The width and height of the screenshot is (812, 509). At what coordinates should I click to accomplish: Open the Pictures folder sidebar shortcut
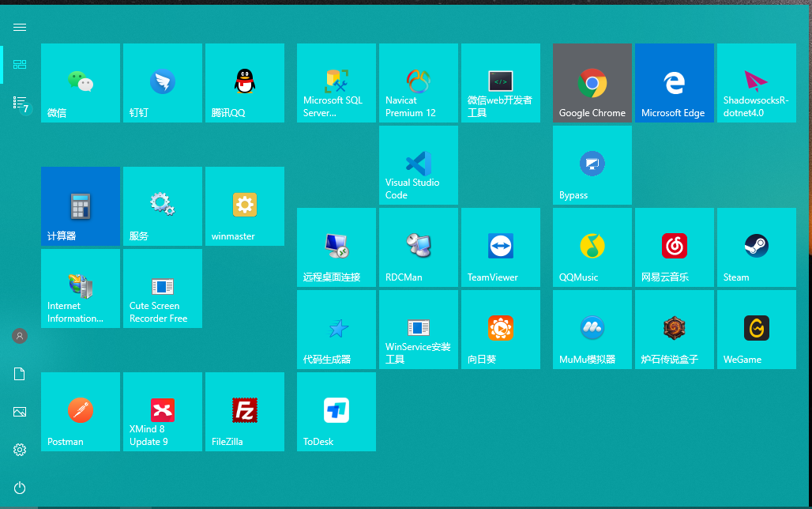coord(20,412)
